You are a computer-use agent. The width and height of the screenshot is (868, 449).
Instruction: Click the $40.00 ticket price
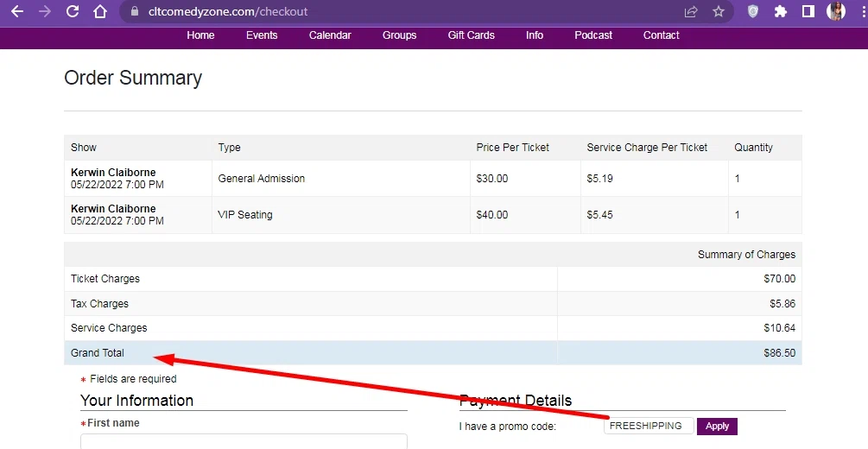[x=492, y=215]
